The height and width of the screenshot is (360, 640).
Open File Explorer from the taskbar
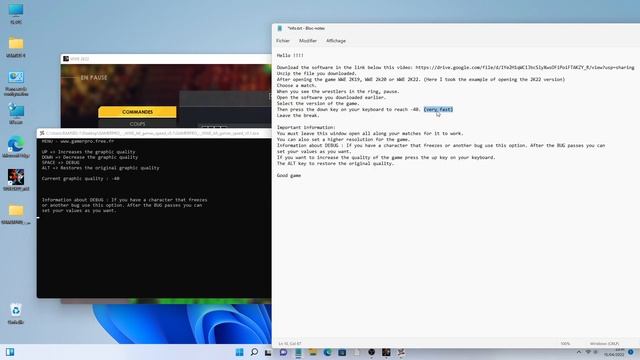tap(313, 352)
